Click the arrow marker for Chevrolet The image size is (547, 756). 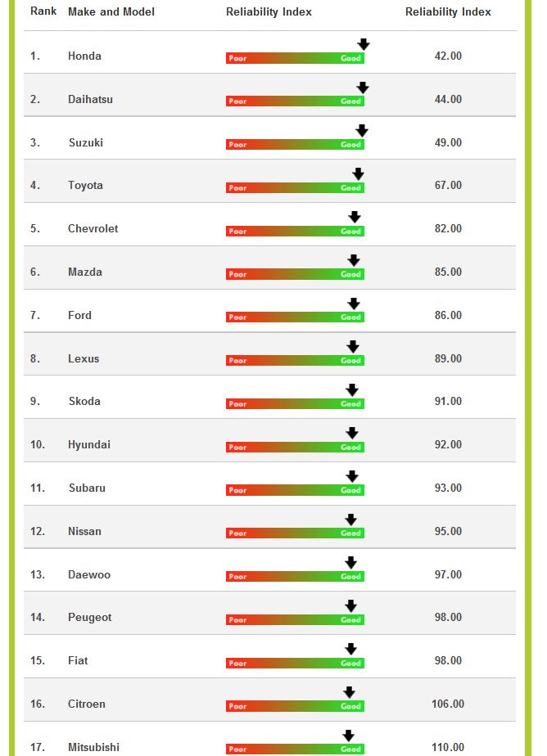click(x=355, y=217)
